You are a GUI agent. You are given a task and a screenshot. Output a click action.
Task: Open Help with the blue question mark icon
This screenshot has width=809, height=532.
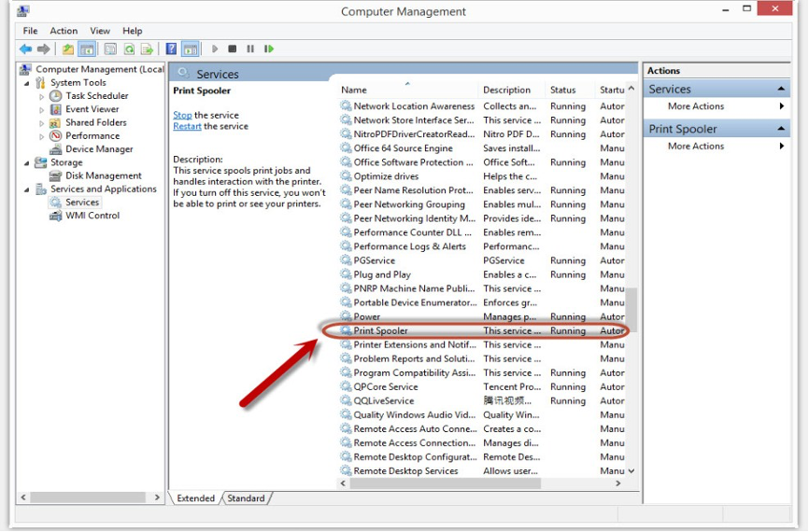click(171, 49)
